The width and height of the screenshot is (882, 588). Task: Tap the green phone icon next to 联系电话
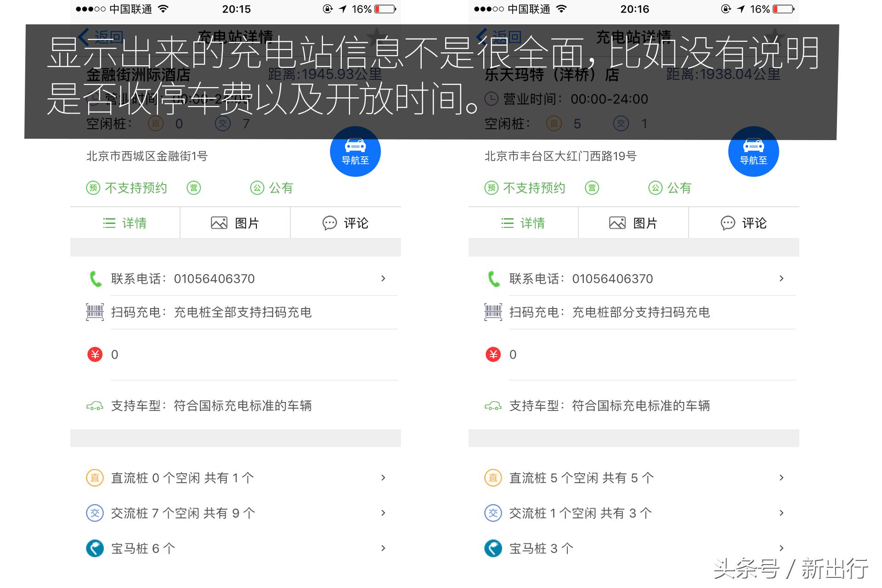pos(95,278)
